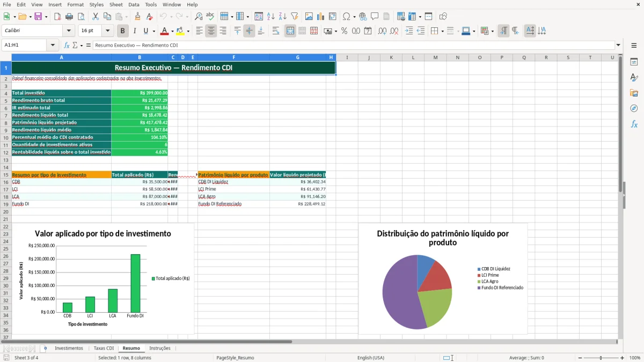644x362 pixels.
Task: Click the zoom slider handle
Action: tap(601, 358)
